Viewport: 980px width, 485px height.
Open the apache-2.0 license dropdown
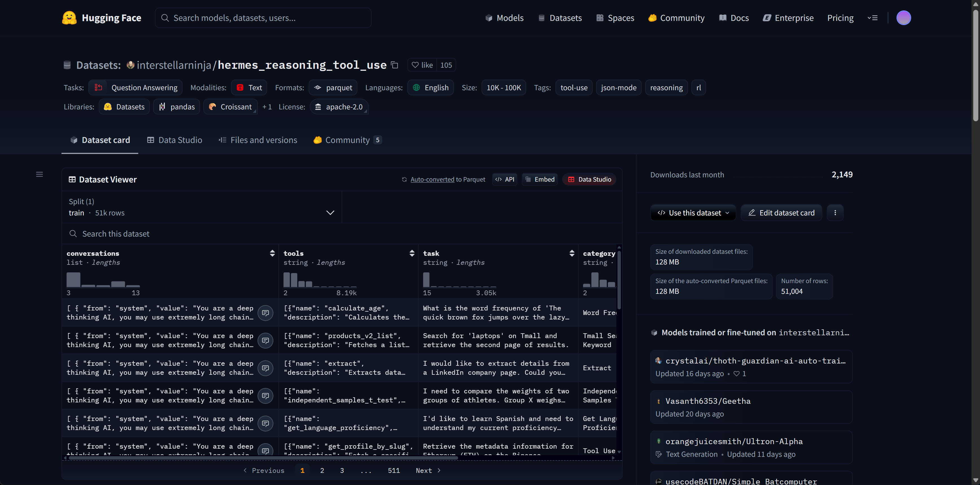(339, 107)
